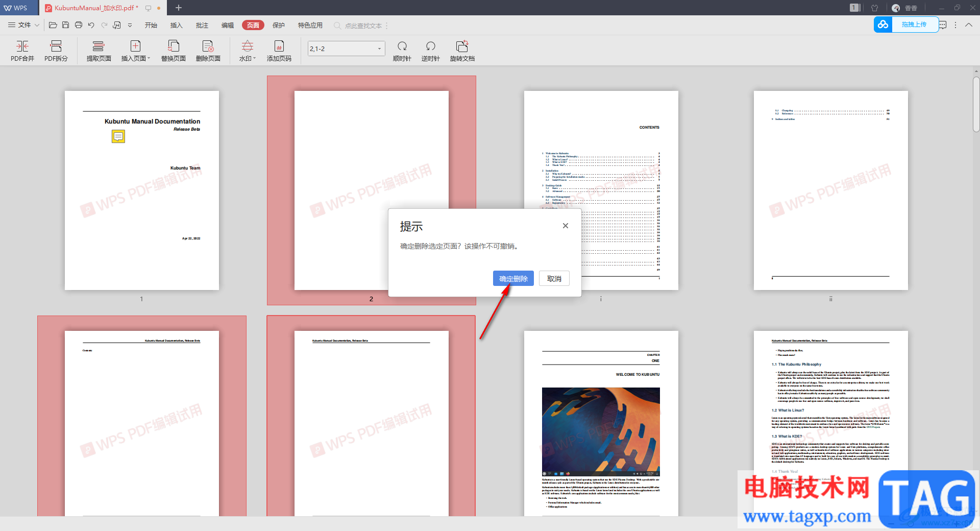980x531 pixels.
Task: Open the comment panel icon at top right
Action: 942,25
